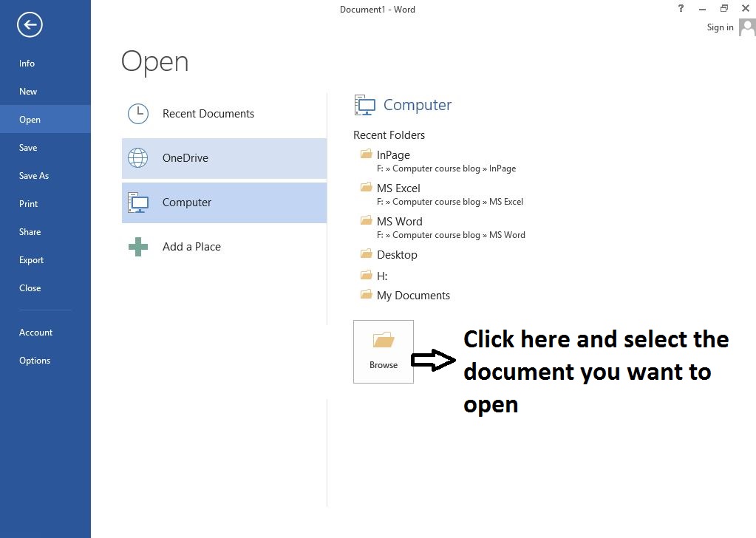Switch to the New tab
Image resolution: width=756 pixels, height=538 pixels.
click(28, 91)
